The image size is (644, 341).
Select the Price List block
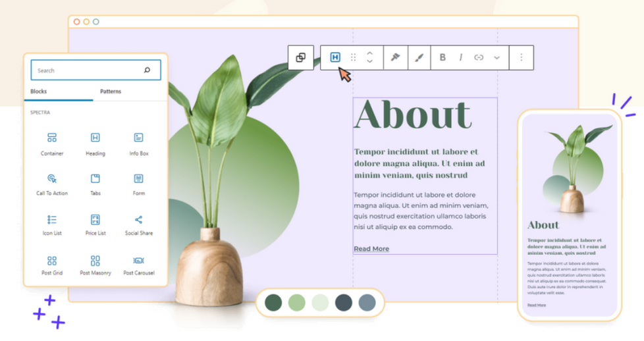click(x=95, y=220)
